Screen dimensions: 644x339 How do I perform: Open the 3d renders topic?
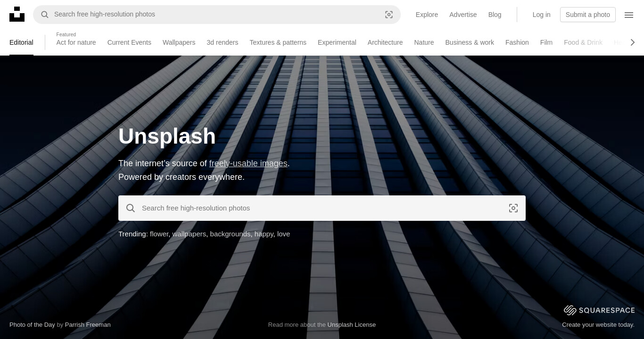222,42
